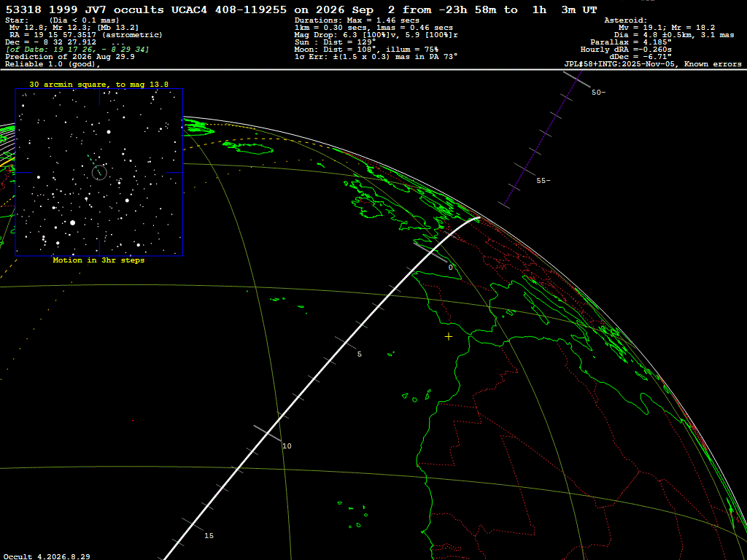Click the event title line with 53318 1999 JV7
The height and width of the screenshot is (560, 747).
(301, 9)
